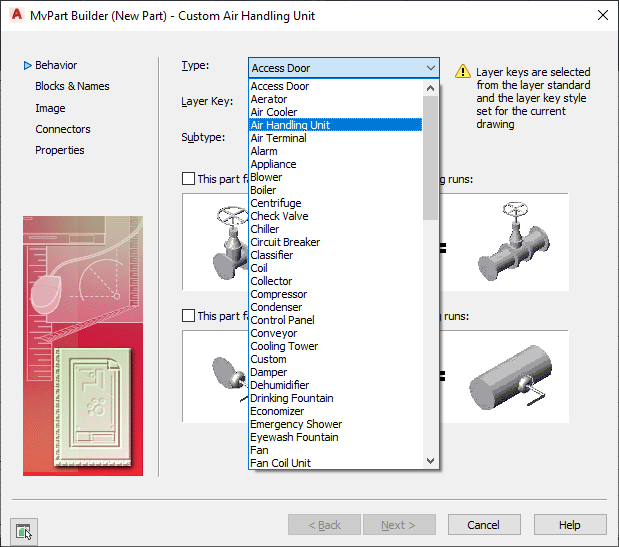619x547 pixels.
Task: Choose Emergency Shower type
Action: (336, 424)
